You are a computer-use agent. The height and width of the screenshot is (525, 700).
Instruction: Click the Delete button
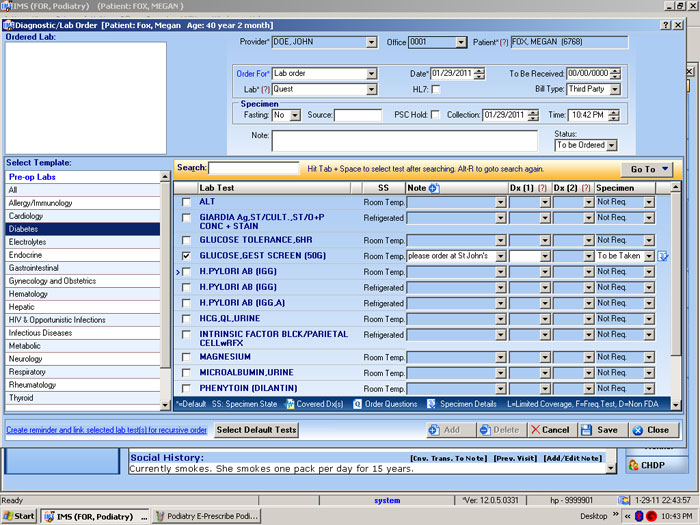pyautogui.click(x=502, y=430)
